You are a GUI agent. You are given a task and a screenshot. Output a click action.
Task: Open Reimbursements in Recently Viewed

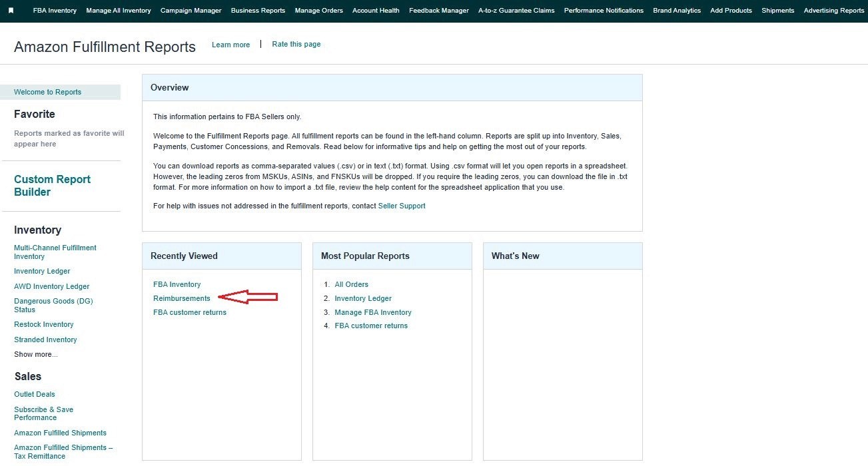coord(182,298)
